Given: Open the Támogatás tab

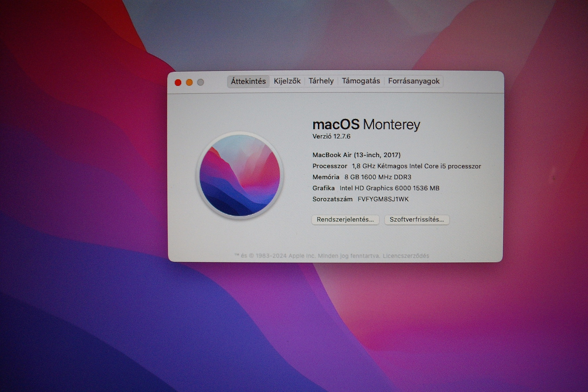Looking at the screenshot, I should (361, 81).
